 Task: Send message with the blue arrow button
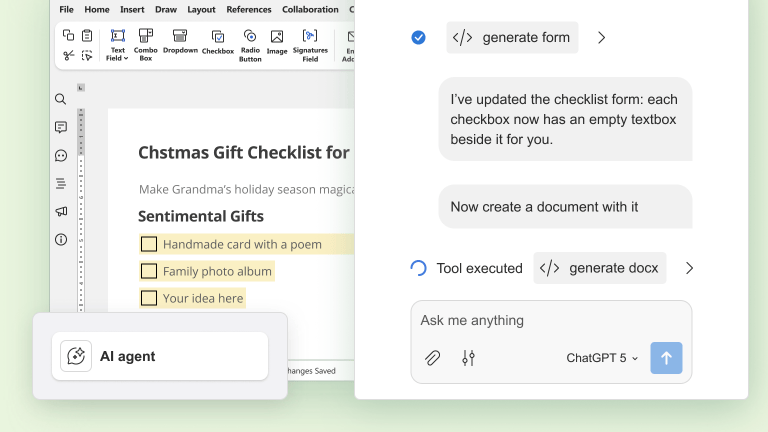[x=666, y=358]
